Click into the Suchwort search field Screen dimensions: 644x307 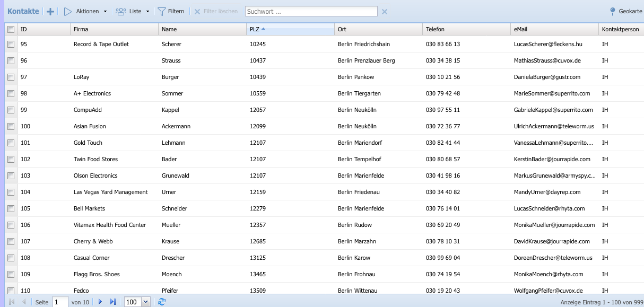pos(311,11)
